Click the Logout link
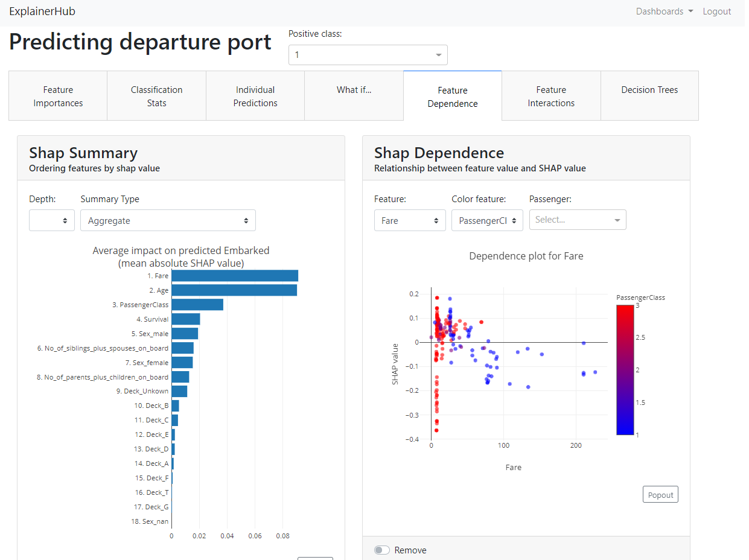Image resolution: width=749 pixels, height=560 pixels. click(716, 11)
